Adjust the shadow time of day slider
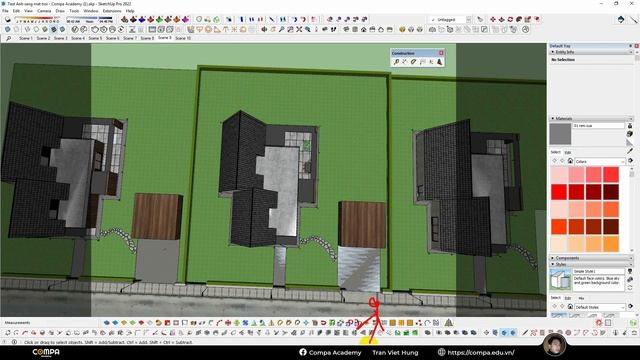This screenshot has width=640, height=360. point(89,19)
